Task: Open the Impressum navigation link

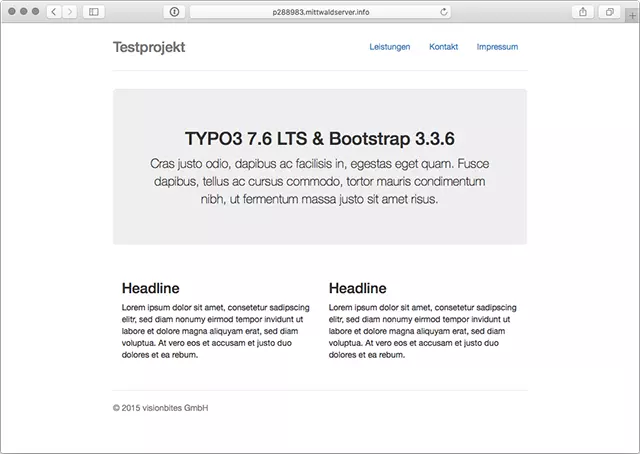Action: pyautogui.click(x=497, y=47)
